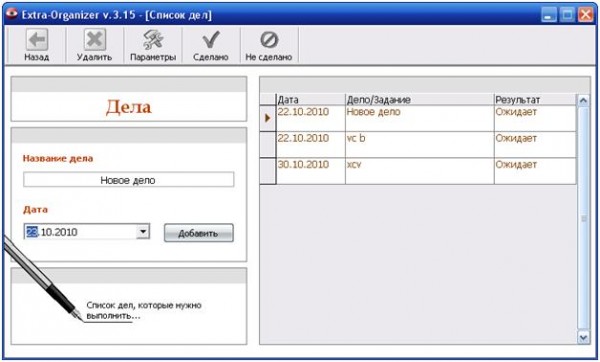Click the Extra-Organizer eye icon in the title bar
600x362 pixels.
(x=12, y=14)
